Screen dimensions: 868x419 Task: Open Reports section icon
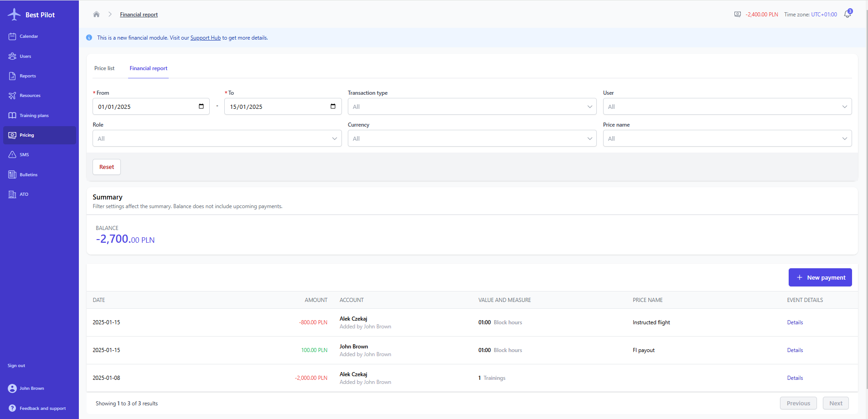coord(12,76)
